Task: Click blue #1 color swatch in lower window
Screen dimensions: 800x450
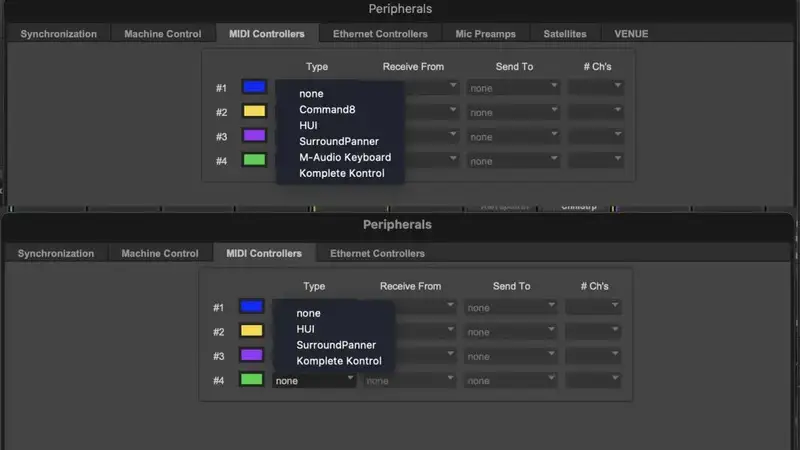Action: pos(252,306)
